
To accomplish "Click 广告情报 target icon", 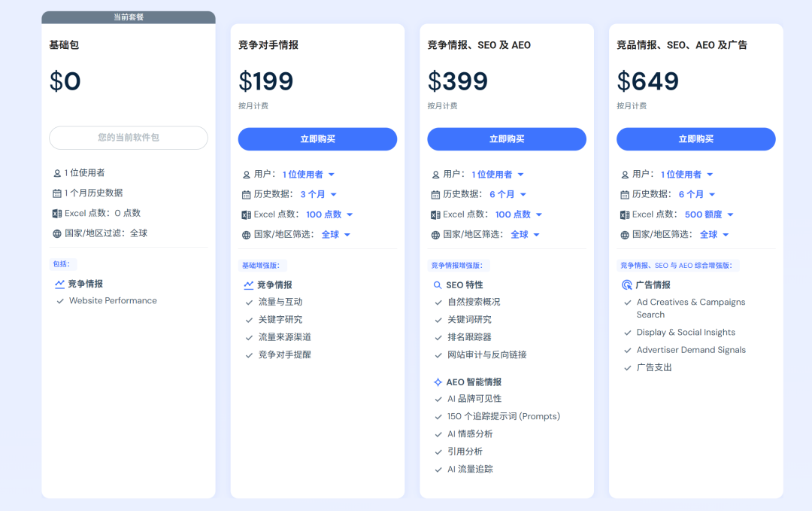I will tap(626, 285).
